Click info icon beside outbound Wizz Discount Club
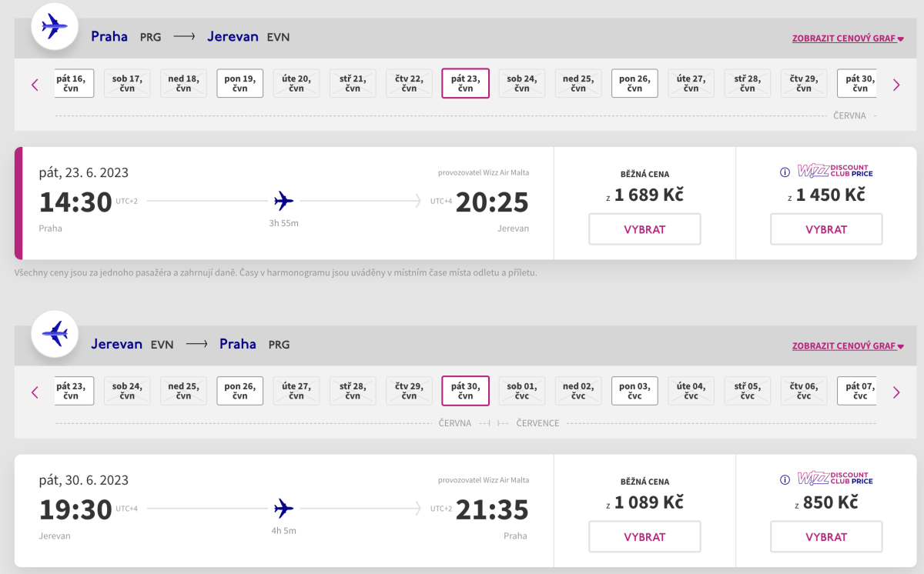Screen dimensions: 924x574 tap(785, 172)
